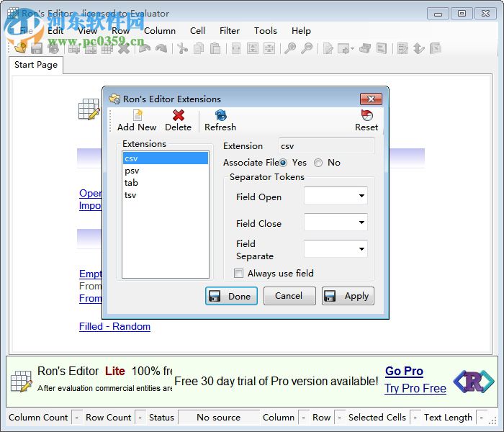Image resolution: width=504 pixels, height=432 pixels.
Task: Open the Field Open dropdown
Action: click(x=361, y=196)
